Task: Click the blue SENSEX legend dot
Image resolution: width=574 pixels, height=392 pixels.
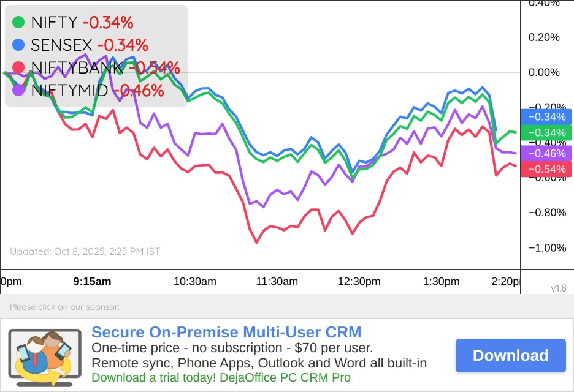Action: 18,45
